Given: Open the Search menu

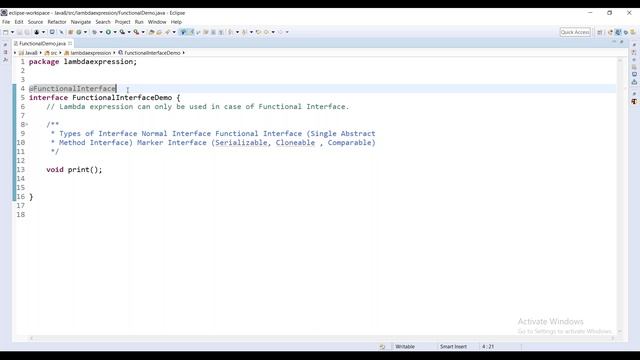Looking at the screenshot, I should 103,22.
